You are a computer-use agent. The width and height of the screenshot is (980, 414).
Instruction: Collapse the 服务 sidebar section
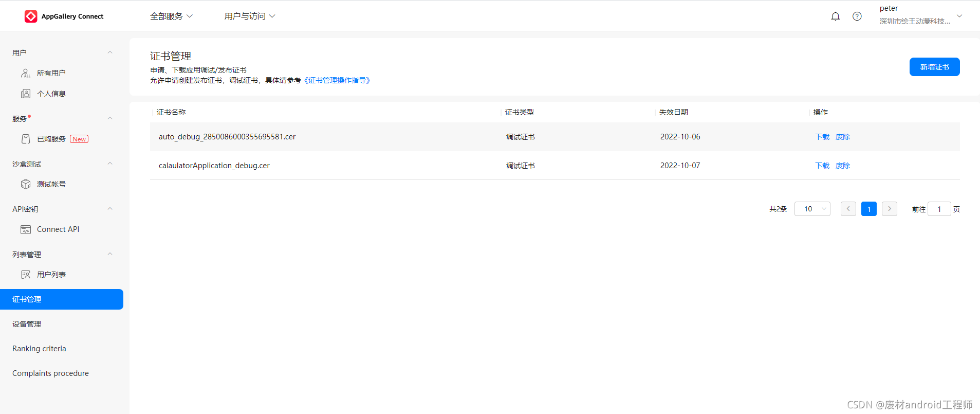[x=109, y=118]
